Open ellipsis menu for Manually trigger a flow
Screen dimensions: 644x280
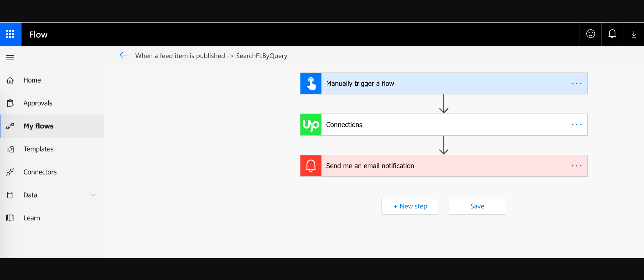(x=576, y=84)
